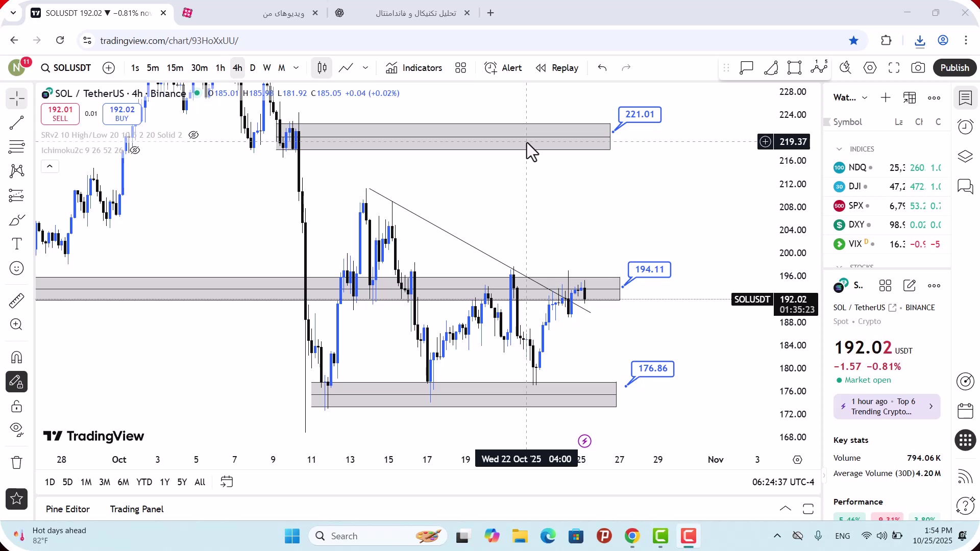The height and width of the screenshot is (551, 980).
Task: Select NDQ row in watchlist
Action: [x=888, y=167]
